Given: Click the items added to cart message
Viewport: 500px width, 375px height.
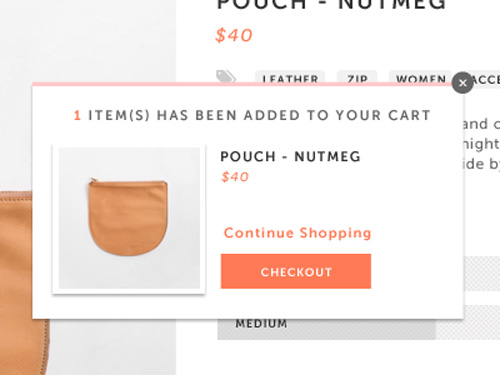Looking at the screenshot, I should pos(252,115).
